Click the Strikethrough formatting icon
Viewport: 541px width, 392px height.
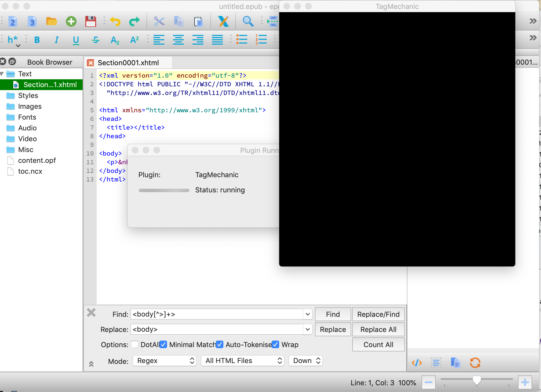[96, 40]
